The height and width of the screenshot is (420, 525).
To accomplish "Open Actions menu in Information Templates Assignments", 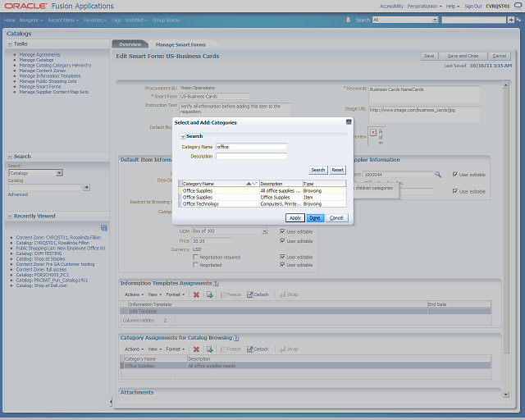I will coord(134,294).
